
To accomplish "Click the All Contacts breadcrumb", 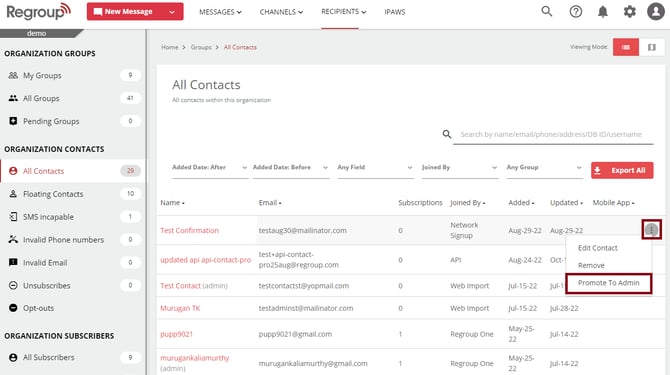I will click(240, 47).
